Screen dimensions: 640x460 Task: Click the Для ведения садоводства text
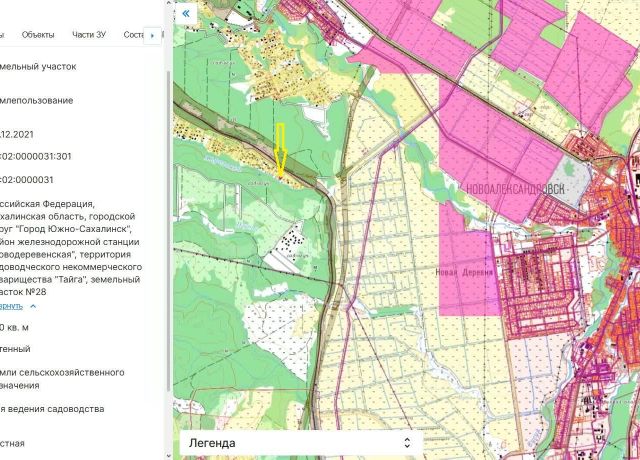tap(52, 409)
